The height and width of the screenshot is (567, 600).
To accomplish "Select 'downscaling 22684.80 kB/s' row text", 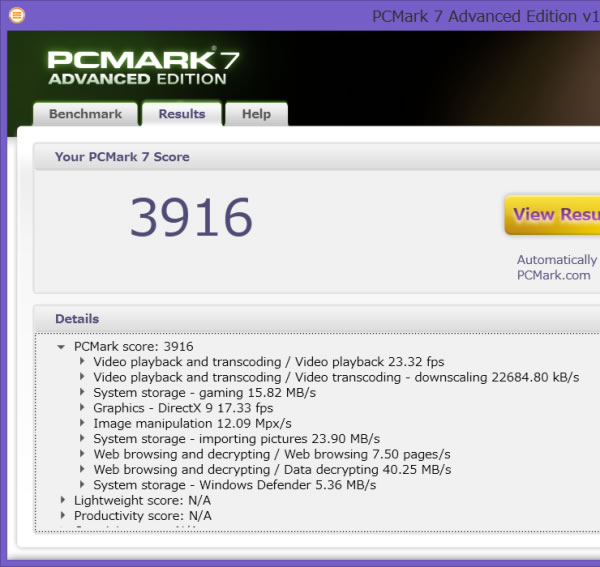I will [336, 378].
